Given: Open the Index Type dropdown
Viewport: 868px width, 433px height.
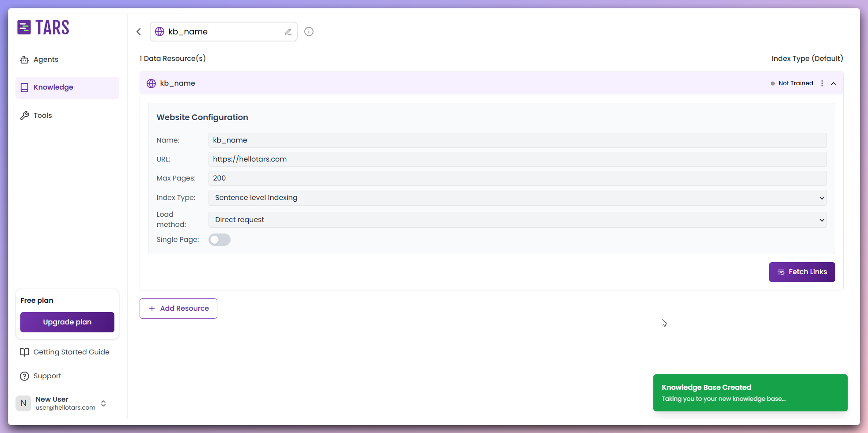Looking at the screenshot, I should tap(517, 198).
